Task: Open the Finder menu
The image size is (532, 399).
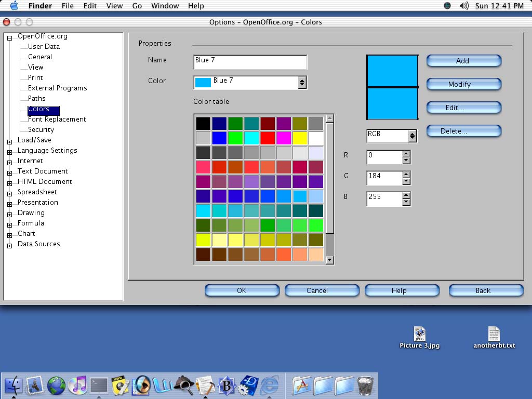Action: click(40, 6)
